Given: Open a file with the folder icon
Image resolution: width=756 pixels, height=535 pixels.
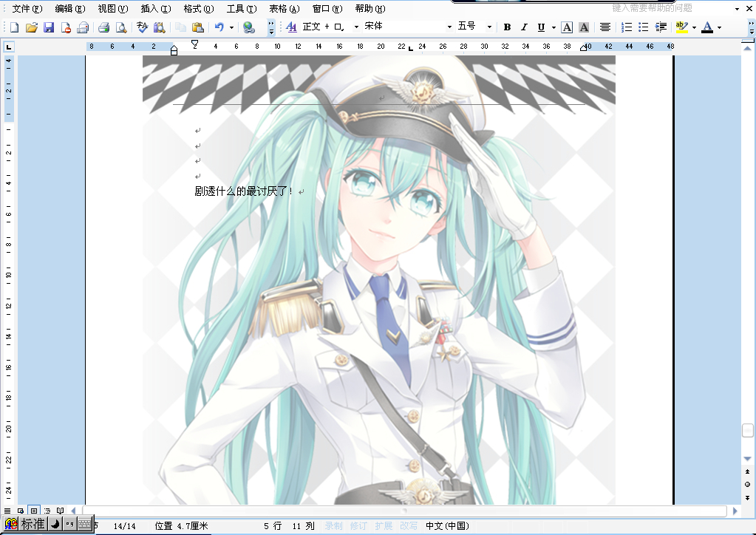Looking at the screenshot, I should click(x=31, y=27).
